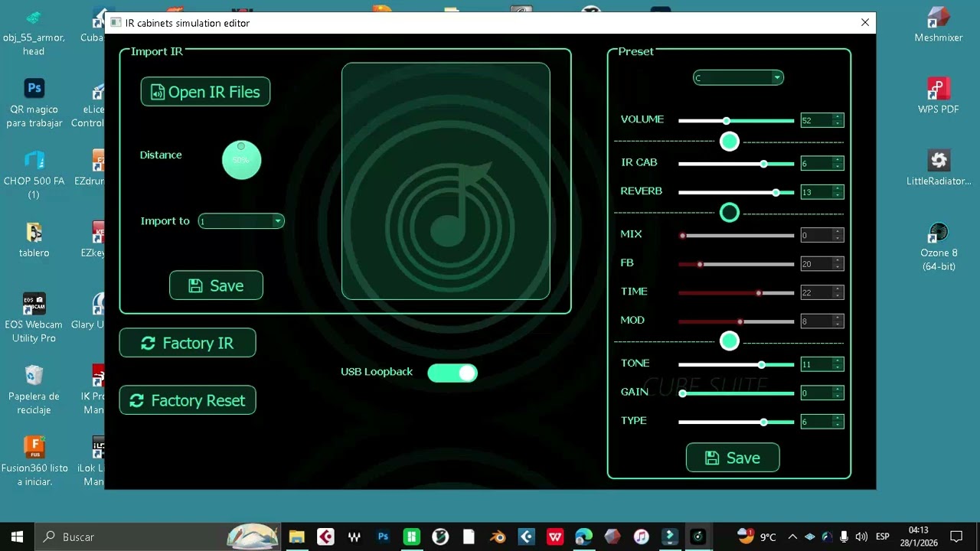
Task: Click the IR CAB value field
Action: pyautogui.click(x=822, y=163)
